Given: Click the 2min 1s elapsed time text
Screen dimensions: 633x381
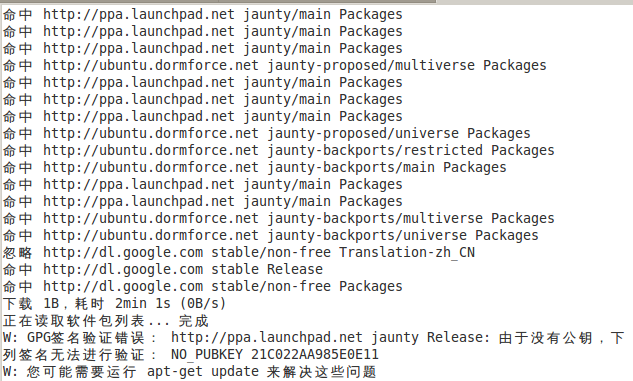Looking at the screenshot, I should coord(143,304).
